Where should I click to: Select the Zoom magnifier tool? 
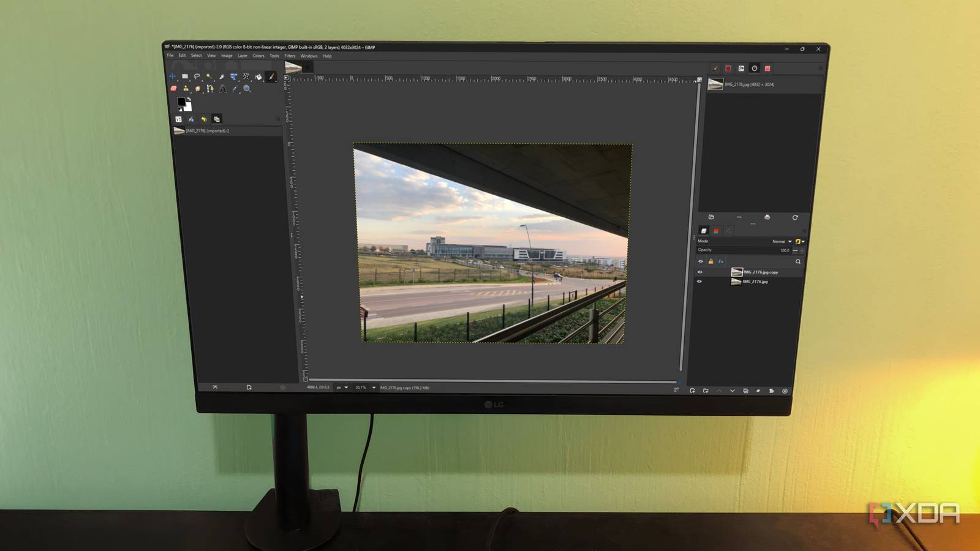[247, 89]
